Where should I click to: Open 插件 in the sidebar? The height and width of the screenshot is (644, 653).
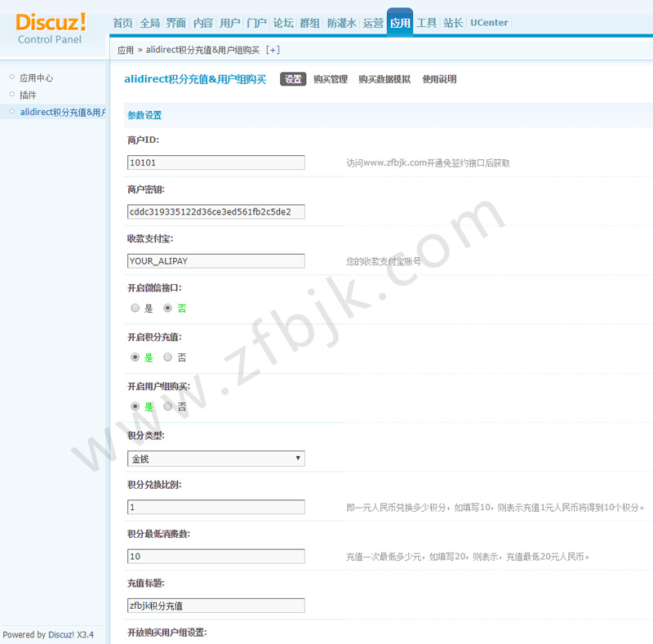tap(28, 95)
